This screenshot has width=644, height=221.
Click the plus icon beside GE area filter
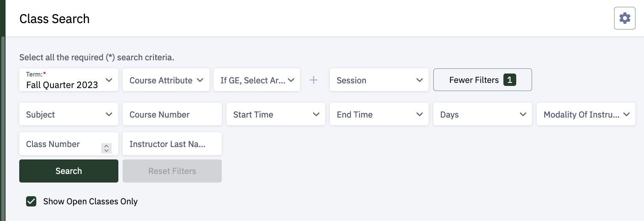pos(314,80)
